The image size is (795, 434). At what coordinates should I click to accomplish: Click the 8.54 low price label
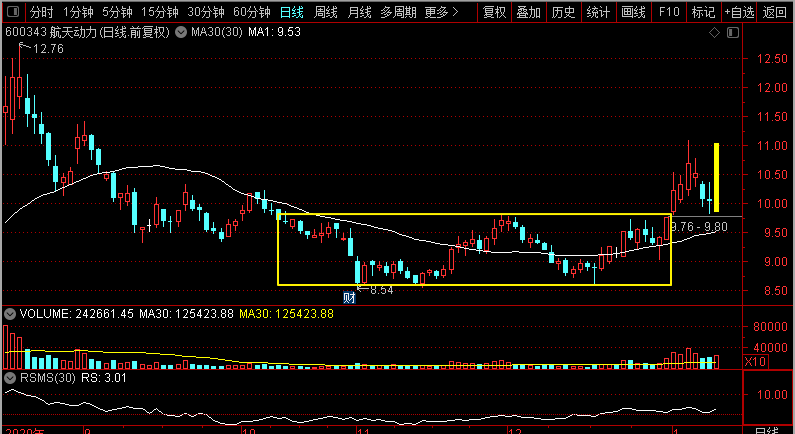381,290
